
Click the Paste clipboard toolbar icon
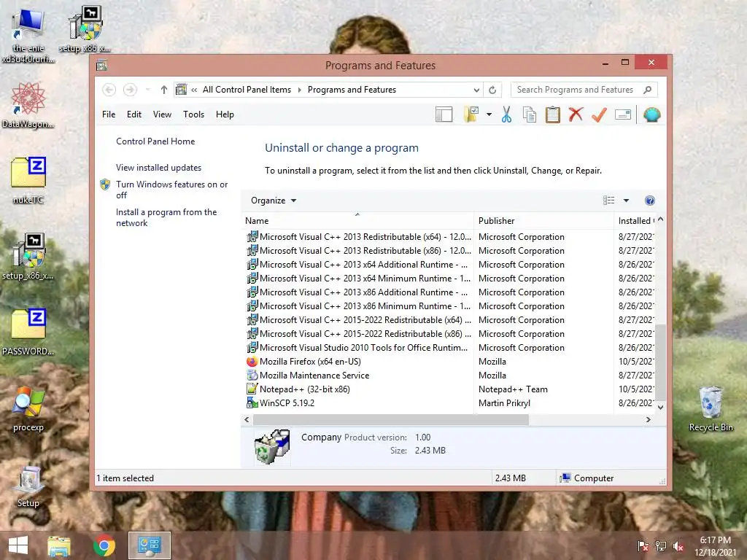point(553,114)
